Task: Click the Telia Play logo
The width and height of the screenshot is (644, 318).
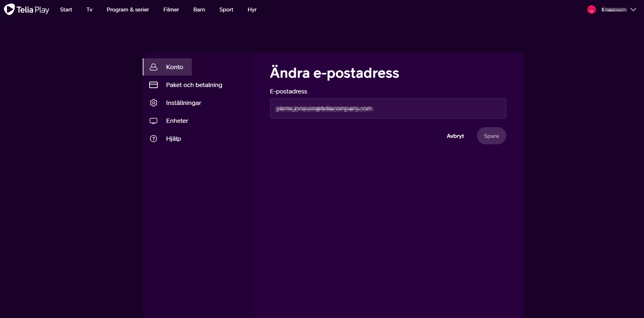Action: point(26,10)
